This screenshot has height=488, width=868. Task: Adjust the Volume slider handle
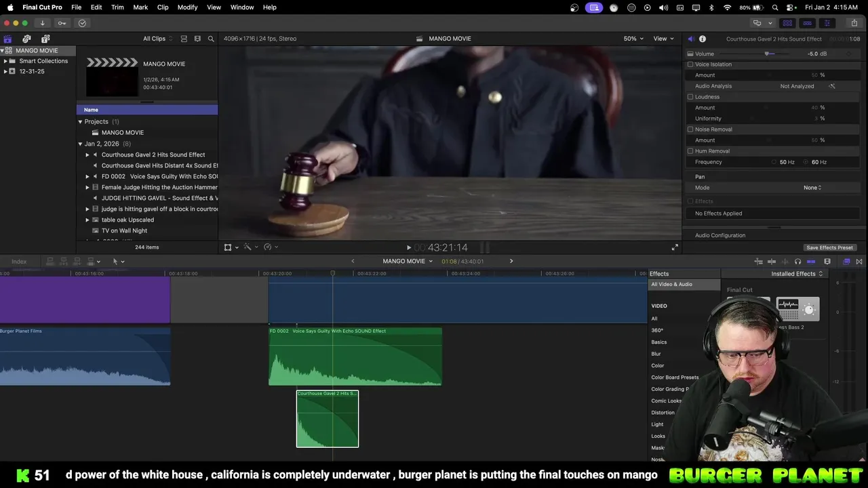click(767, 54)
